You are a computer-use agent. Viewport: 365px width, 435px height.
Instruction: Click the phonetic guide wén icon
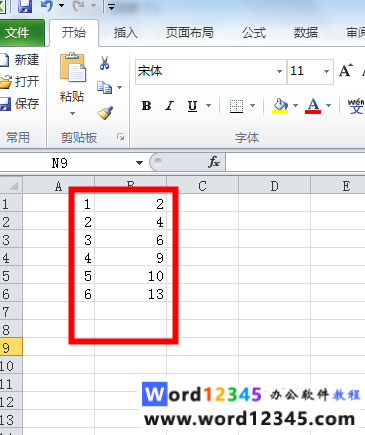356,106
